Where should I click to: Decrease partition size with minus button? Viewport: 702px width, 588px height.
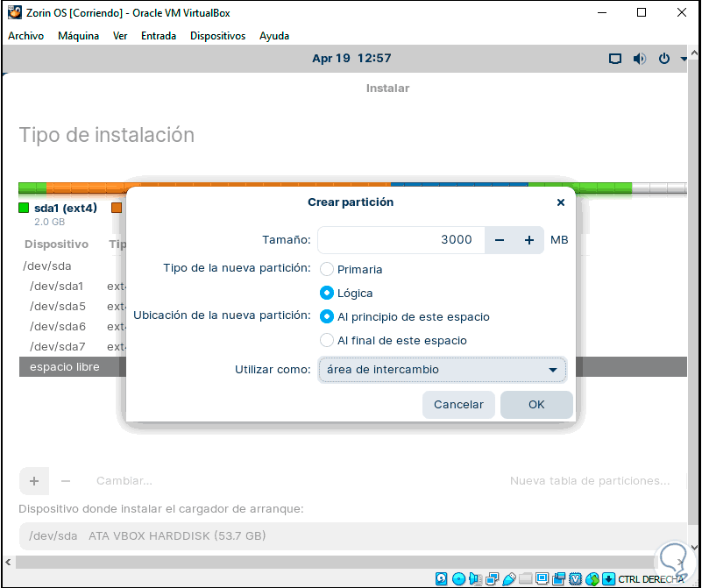click(500, 240)
